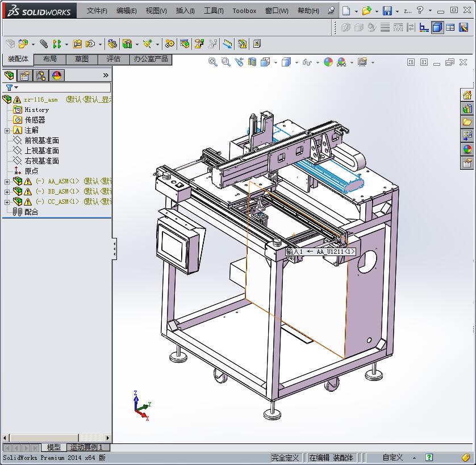Open SolidWorks Resources home icon
This screenshot has width=476, height=465.
point(467,95)
